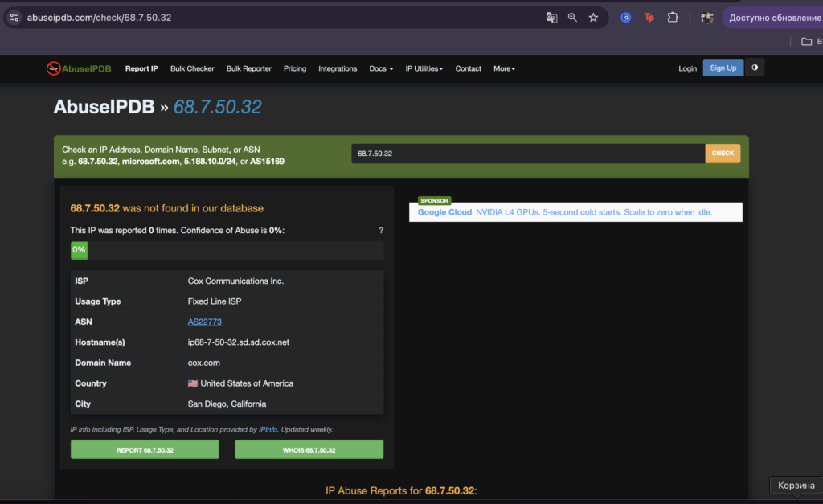The width and height of the screenshot is (823, 504).
Task: Click the Fixed Line ISP value
Action: 214,301
